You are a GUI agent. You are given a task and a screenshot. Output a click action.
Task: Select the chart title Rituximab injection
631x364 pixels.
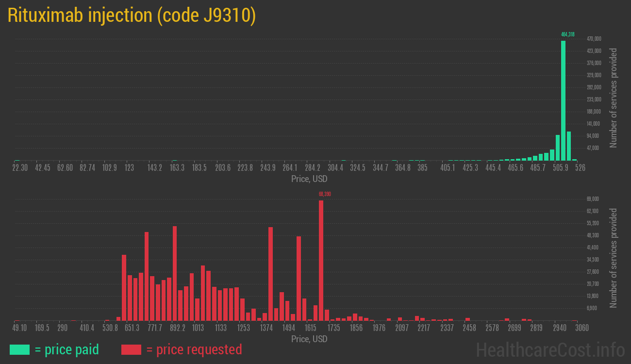pos(131,16)
